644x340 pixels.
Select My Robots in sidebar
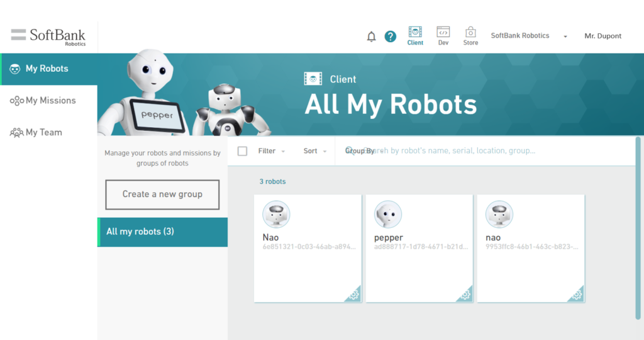(x=47, y=69)
